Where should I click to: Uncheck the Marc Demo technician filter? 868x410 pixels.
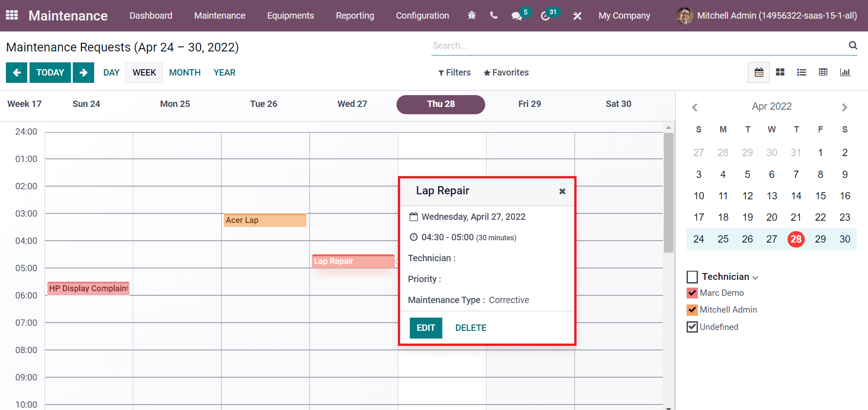[692, 293]
